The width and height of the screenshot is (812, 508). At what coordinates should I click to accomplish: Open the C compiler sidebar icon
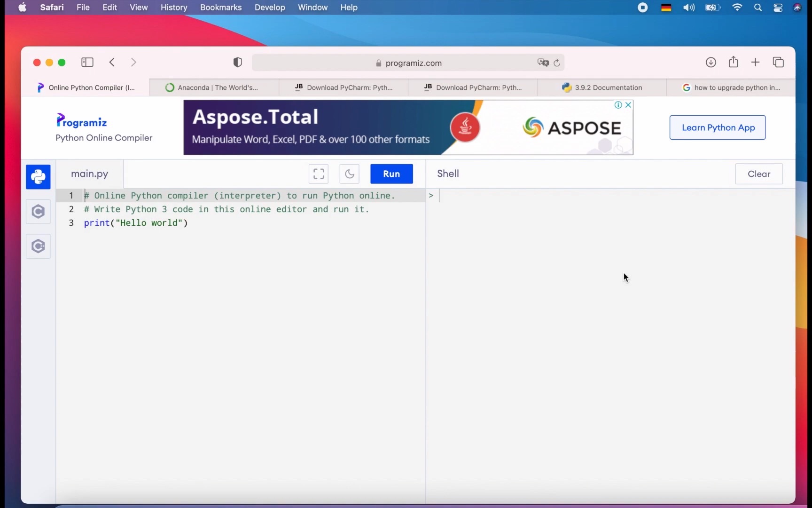pyautogui.click(x=38, y=212)
